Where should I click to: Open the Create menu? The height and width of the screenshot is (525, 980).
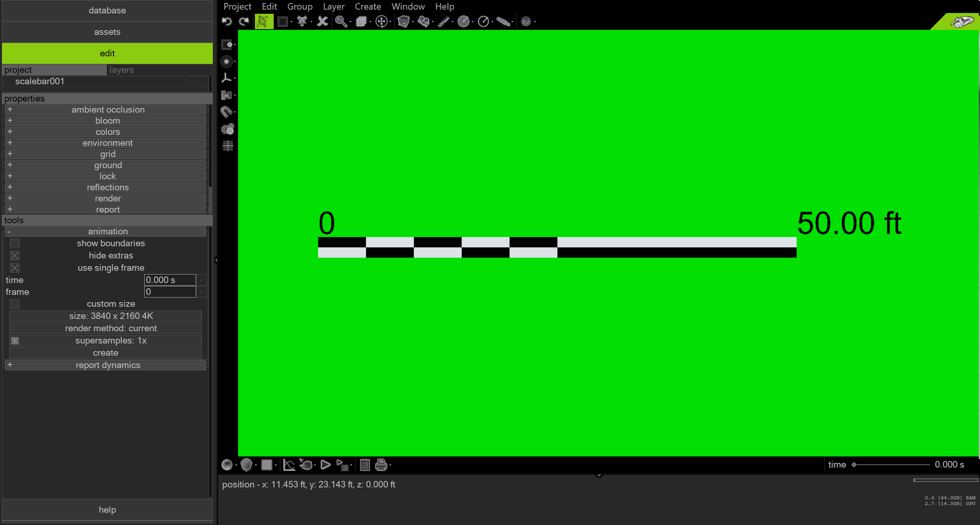(368, 7)
